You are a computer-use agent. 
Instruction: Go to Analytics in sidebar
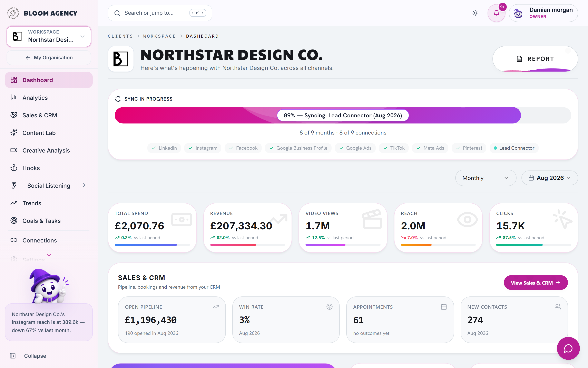click(49, 98)
